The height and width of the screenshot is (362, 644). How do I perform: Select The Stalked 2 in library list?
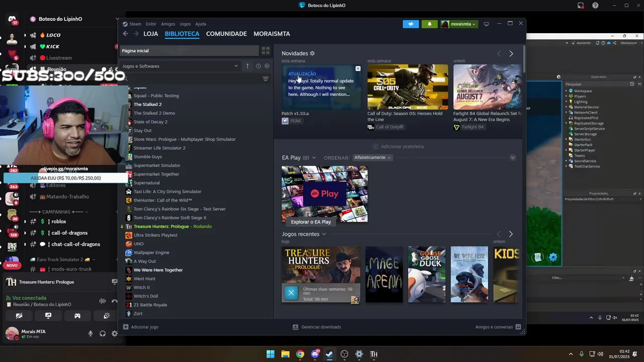click(147, 105)
